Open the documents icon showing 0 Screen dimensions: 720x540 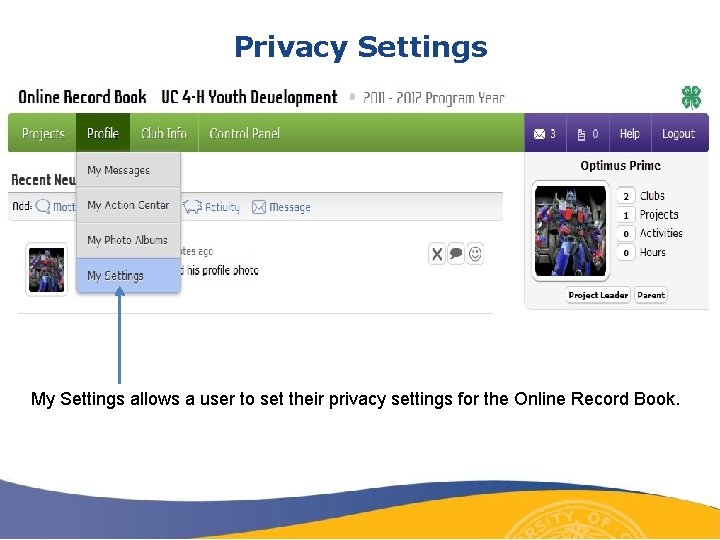click(x=588, y=134)
